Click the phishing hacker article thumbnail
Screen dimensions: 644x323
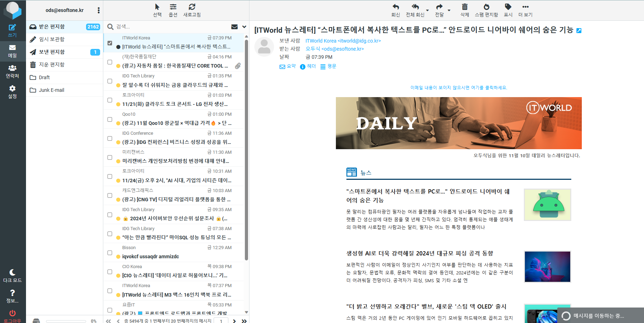[547, 267]
